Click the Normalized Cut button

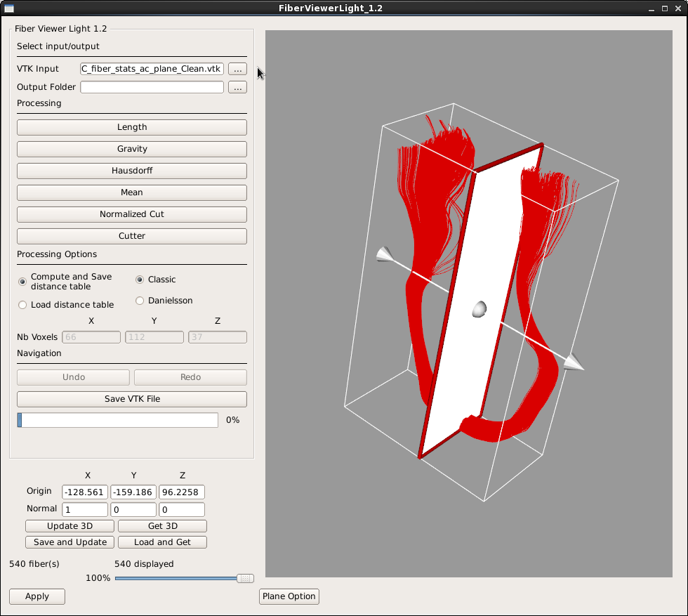(132, 214)
